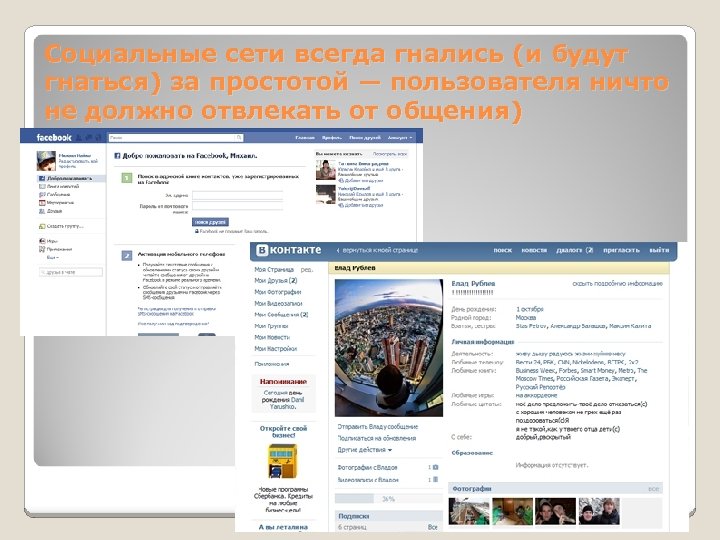Click the mail password field in Facebook
Viewport: 720px width, 540px height.
coord(237,206)
